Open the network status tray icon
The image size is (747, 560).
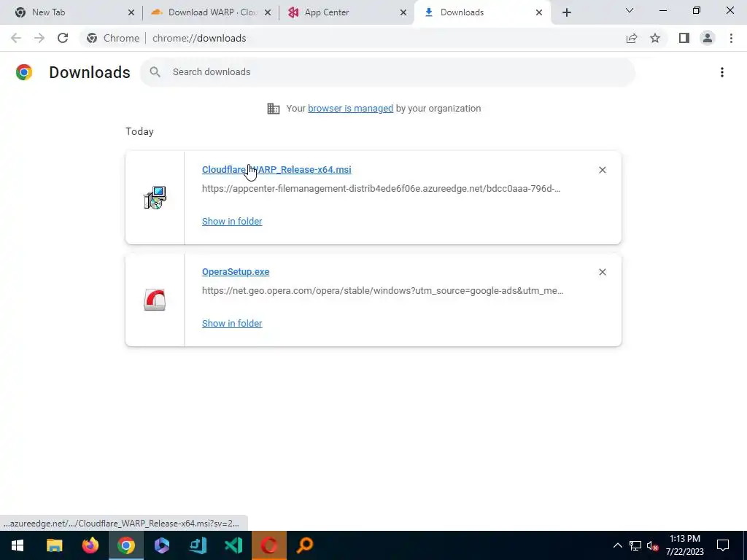pos(635,545)
